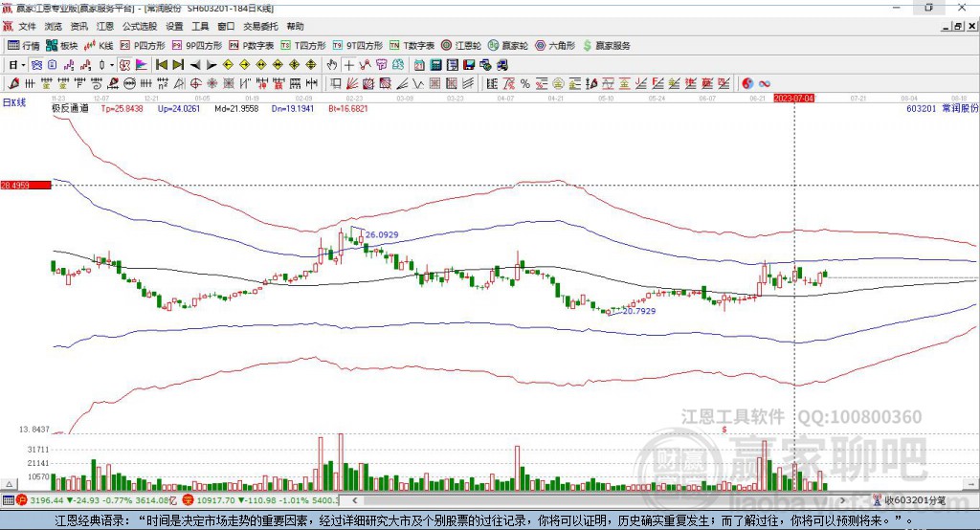Open the 江恩 menu

105,26
